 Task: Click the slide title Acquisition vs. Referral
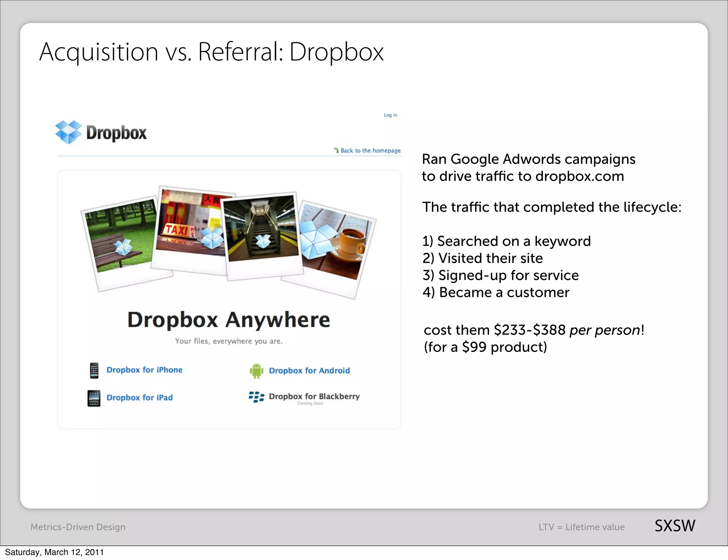pyautogui.click(x=212, y=52)
